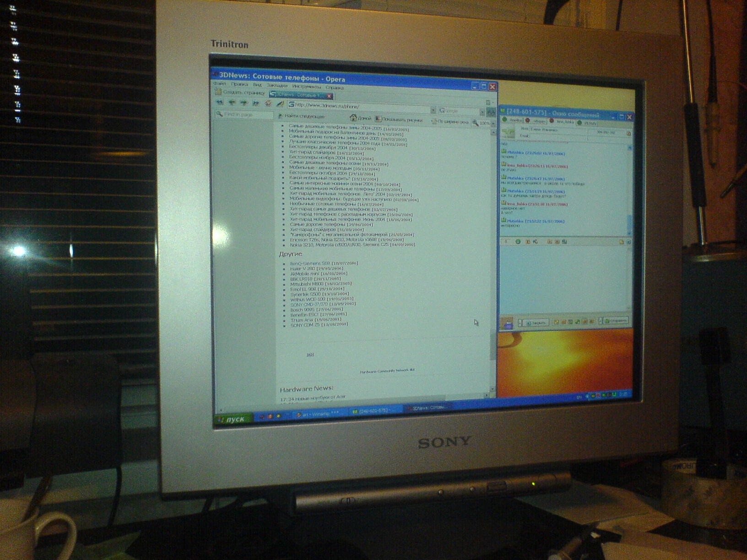
Task: Open link BenQ-Siemens S68
Action: 310,264
